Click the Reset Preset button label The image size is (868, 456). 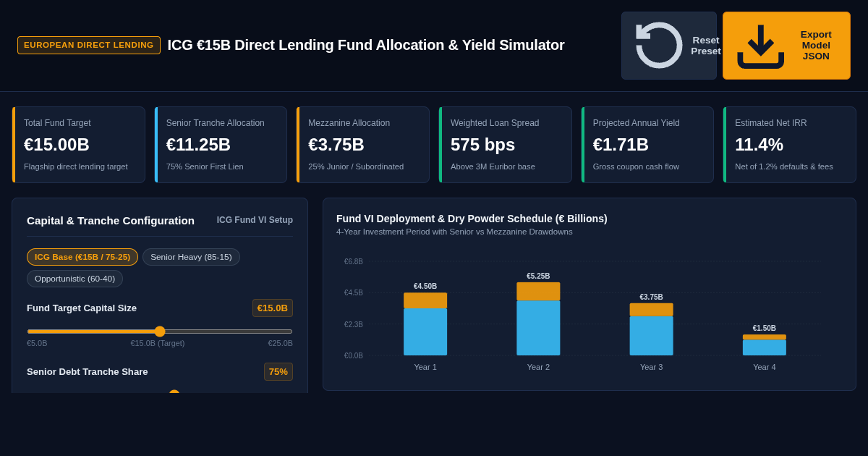(706, 46)
